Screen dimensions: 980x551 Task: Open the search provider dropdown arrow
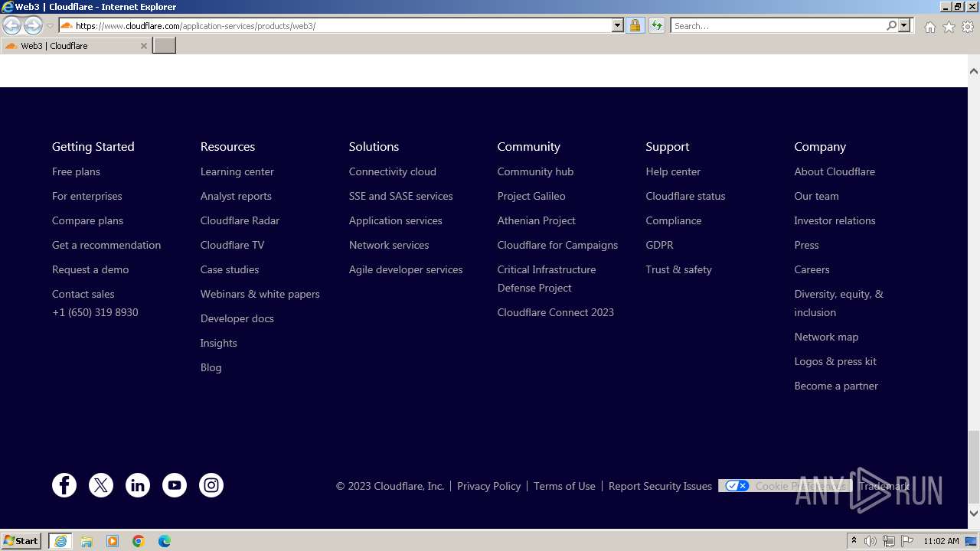tap(904, 26)
